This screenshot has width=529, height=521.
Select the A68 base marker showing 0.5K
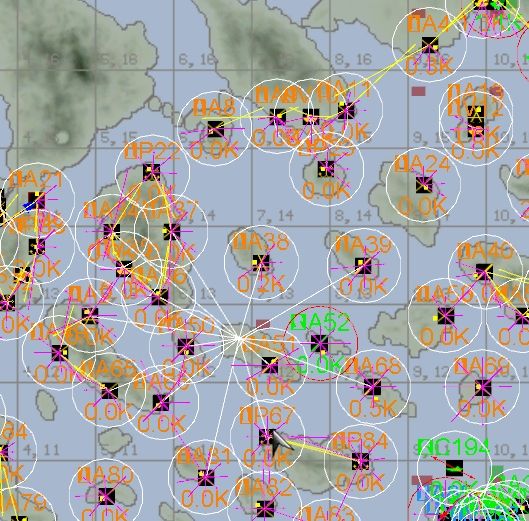coord(372,387)
